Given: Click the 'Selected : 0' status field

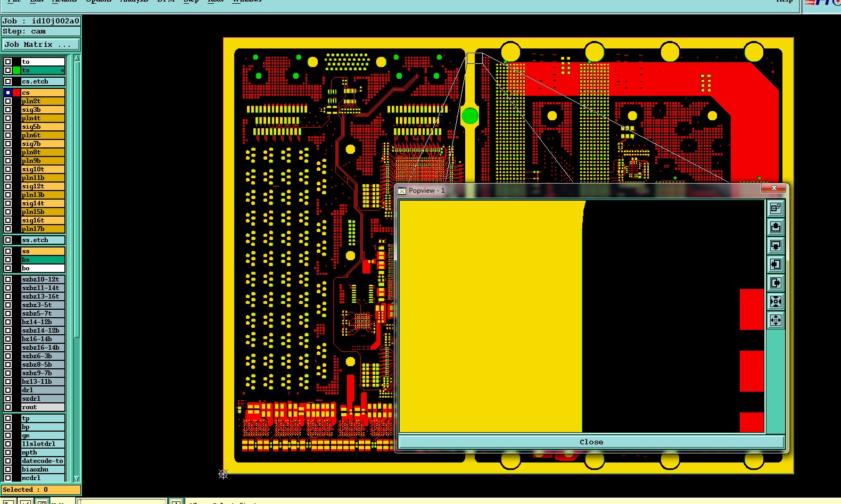Looking at the screenshot, I should coord(41,490).
